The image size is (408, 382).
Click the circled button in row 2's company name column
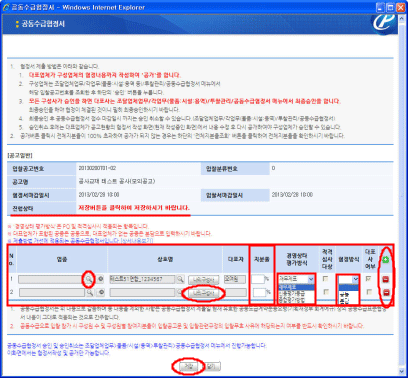coord(204,293)
